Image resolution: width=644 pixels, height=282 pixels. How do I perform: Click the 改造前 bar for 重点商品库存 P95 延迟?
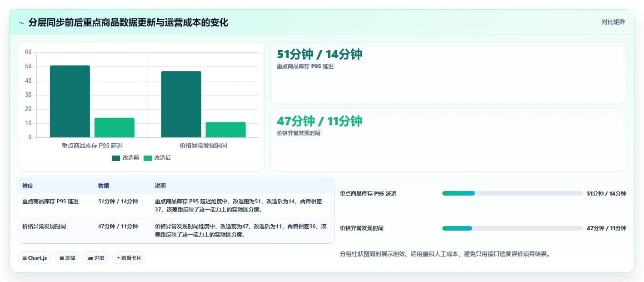click(70, 101)
